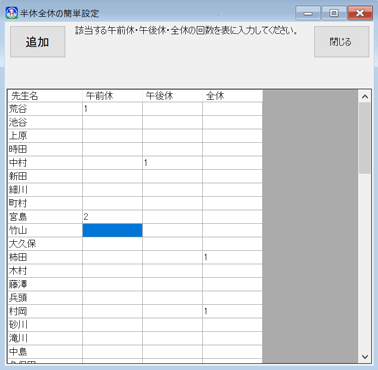
Task: Select the 木村 name cell
Action: pos(45,271)
